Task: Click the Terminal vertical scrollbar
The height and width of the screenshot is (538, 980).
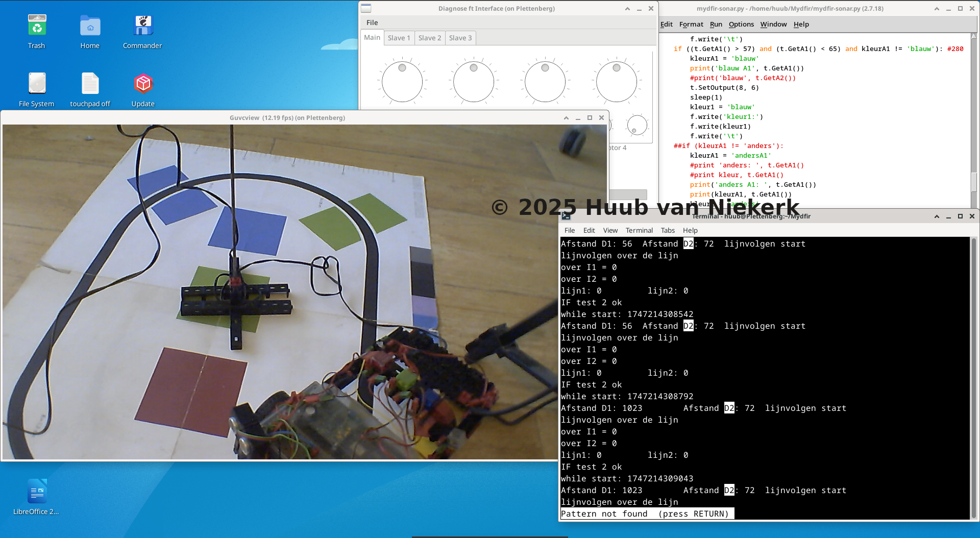Action: click(x=973, y=378)
